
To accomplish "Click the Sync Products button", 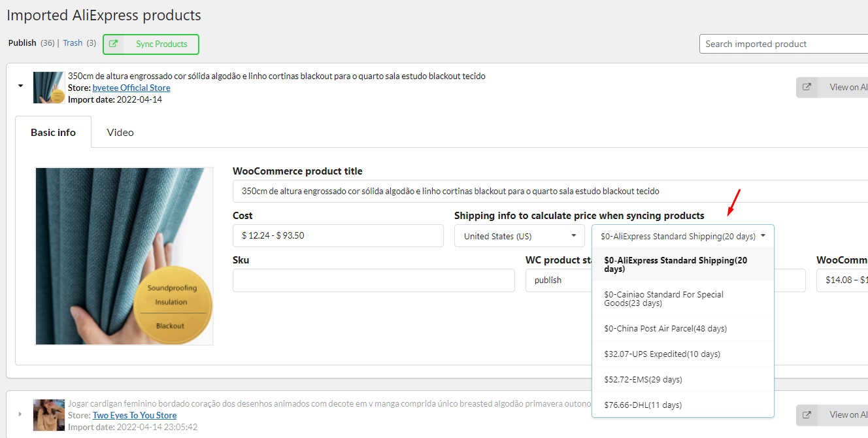I will 151,44.
